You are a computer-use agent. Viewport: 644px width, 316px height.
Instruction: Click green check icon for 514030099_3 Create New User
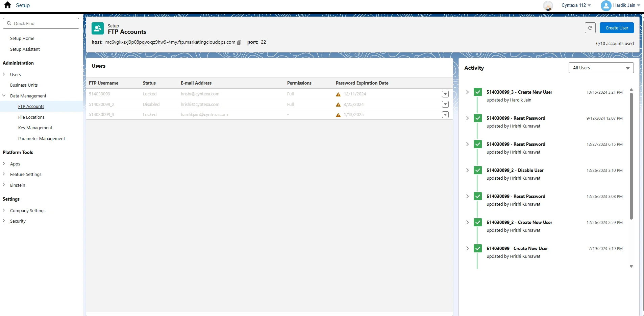pos(477,92)
